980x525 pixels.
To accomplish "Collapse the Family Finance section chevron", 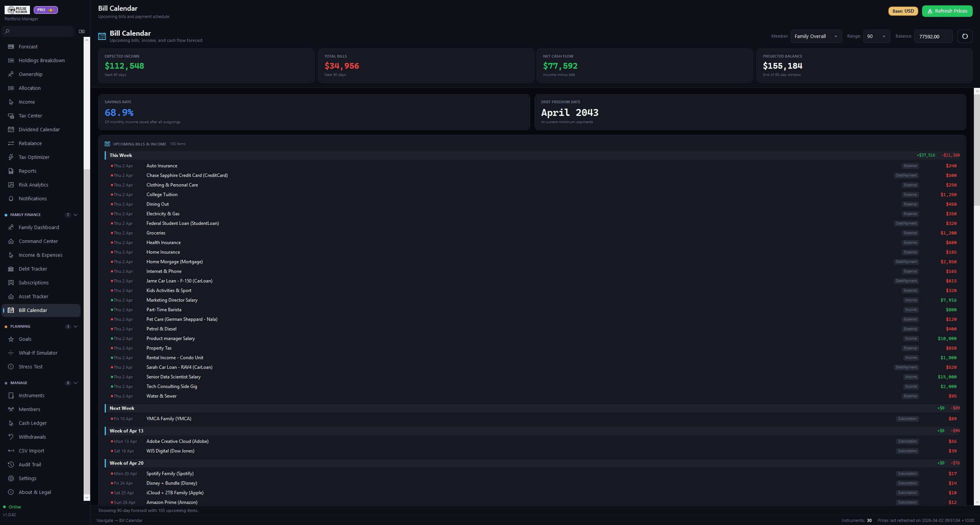I will pos(76,215).
